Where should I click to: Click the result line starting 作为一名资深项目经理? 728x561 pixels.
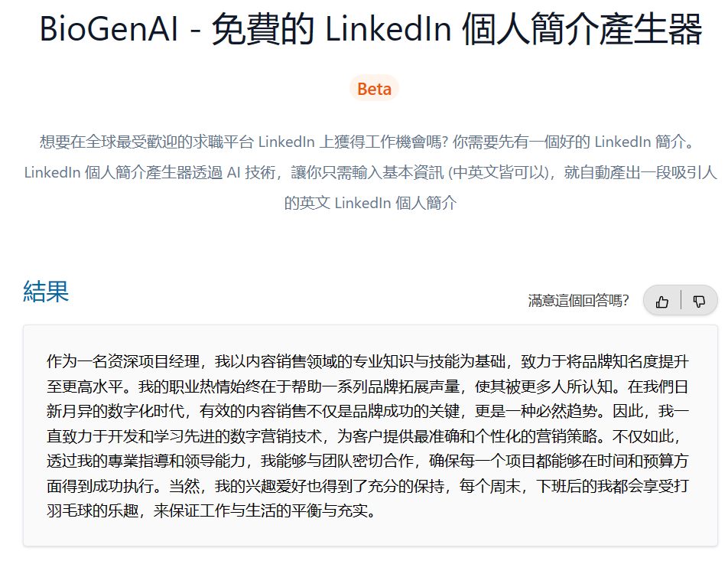pyautogui.click(x=367, y=361)
